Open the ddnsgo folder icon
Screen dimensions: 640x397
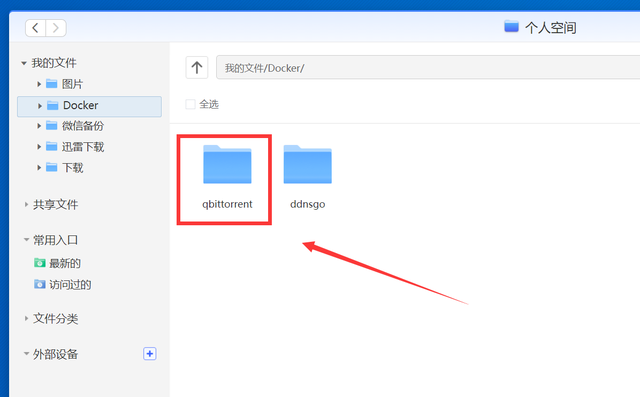click(x=307, y=164)
